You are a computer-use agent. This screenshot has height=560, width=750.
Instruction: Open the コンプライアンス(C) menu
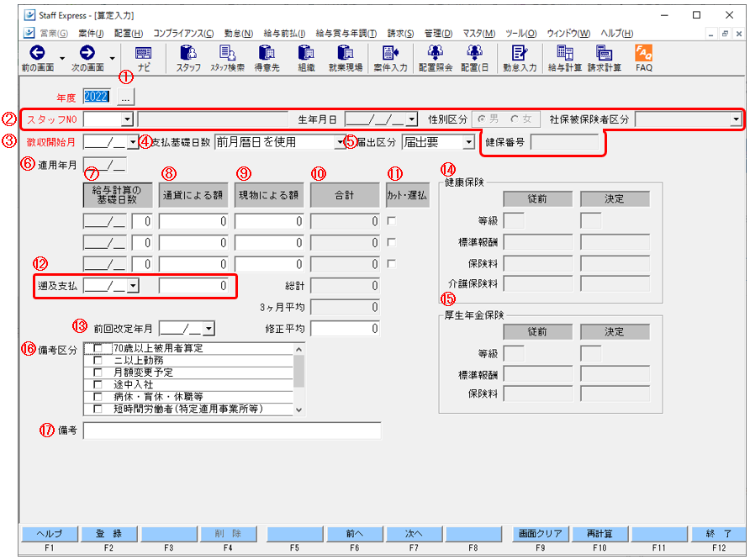[183, 34]
